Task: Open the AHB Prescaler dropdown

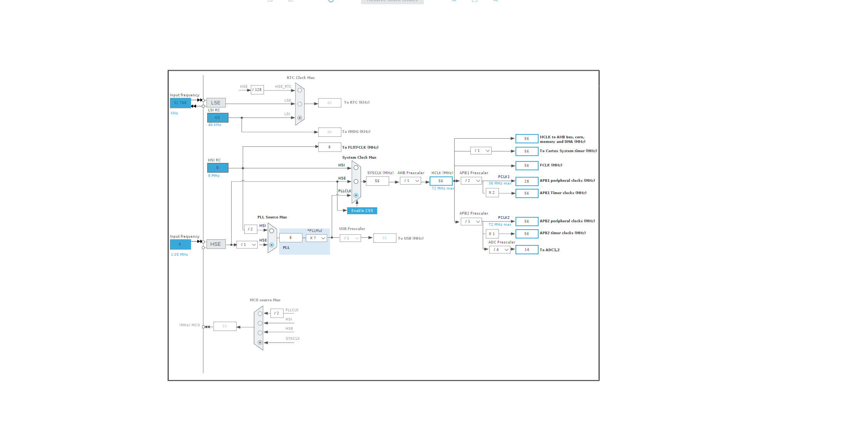Action: (411, 181)
